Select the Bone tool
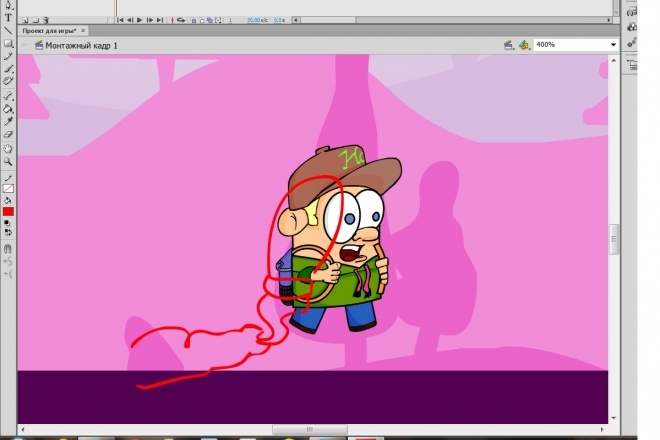Image resolution: width=660 pixels, height=440 pixels. pos(8,96)
